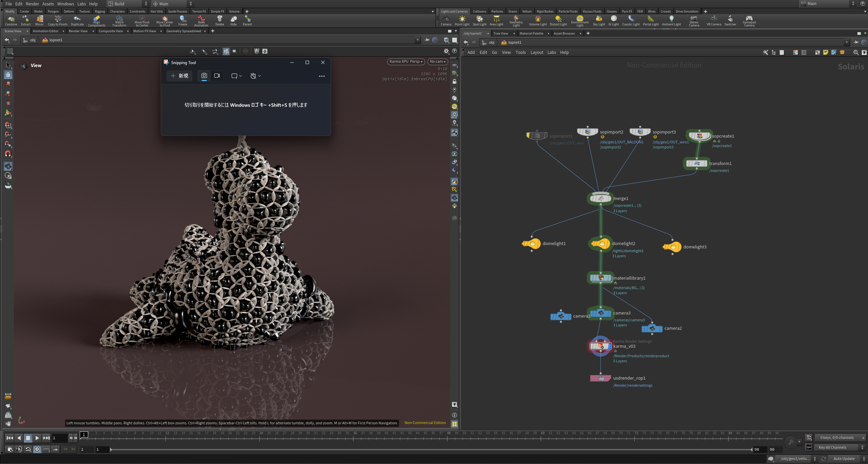Select the Environment Light tool
868x464 pixels.
(x=580, y=21)
